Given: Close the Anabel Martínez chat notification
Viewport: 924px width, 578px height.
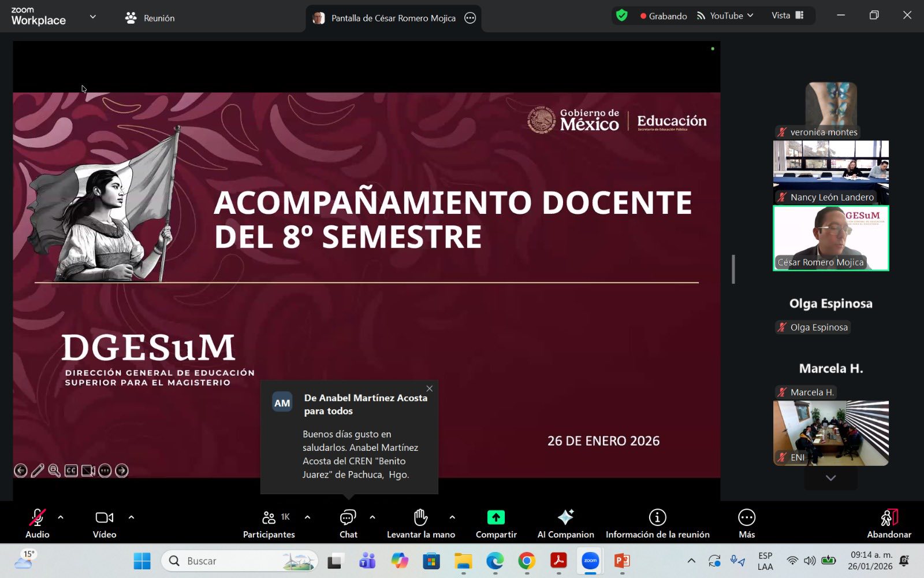Looking at the screenshot, I should (x=429, y=388).
